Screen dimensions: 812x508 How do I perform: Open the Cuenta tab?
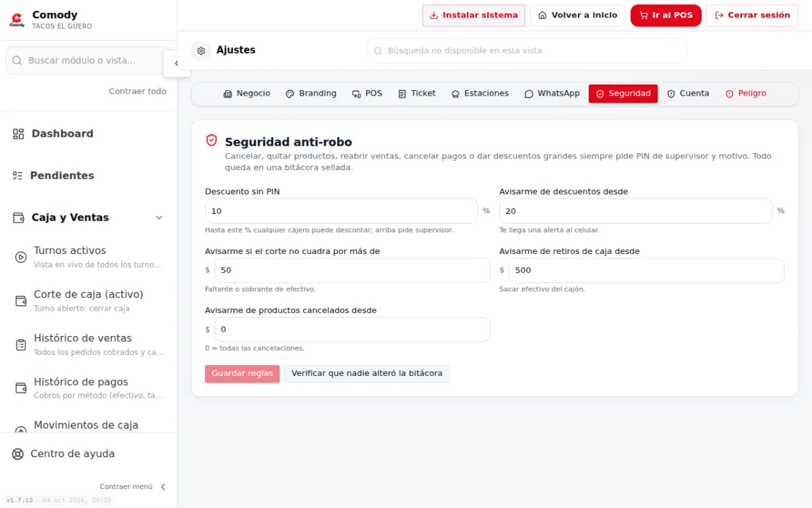(x=688, y=93)
